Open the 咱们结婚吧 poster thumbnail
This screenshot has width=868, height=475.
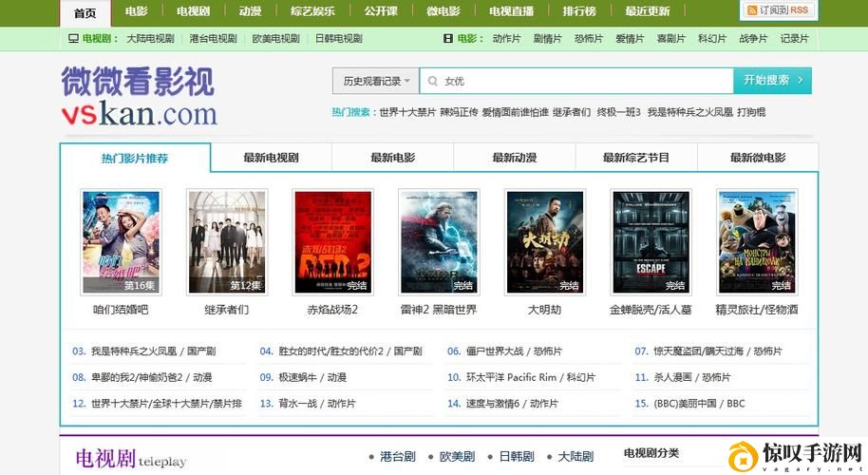122,242
